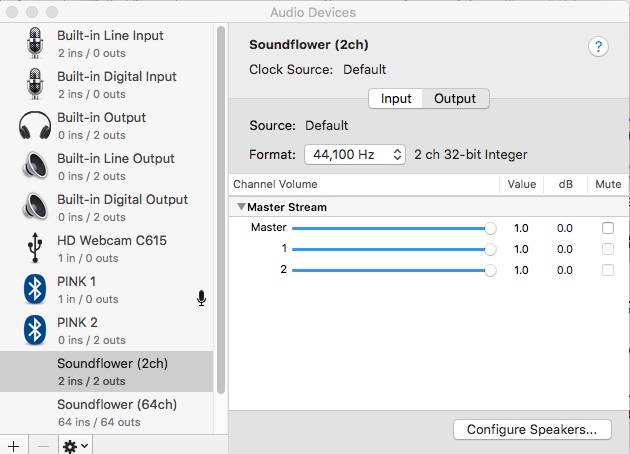This screenshot has width=630, height=454.
Task: Toggle mute checkbox for channel 2
Action: (608, 270)
